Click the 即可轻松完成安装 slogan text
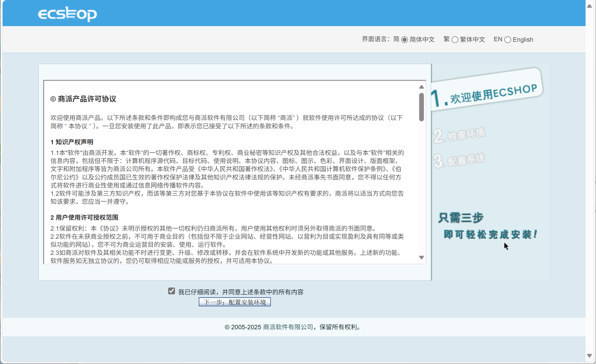This screenshot has height=364, width=596. coord(491,234)
